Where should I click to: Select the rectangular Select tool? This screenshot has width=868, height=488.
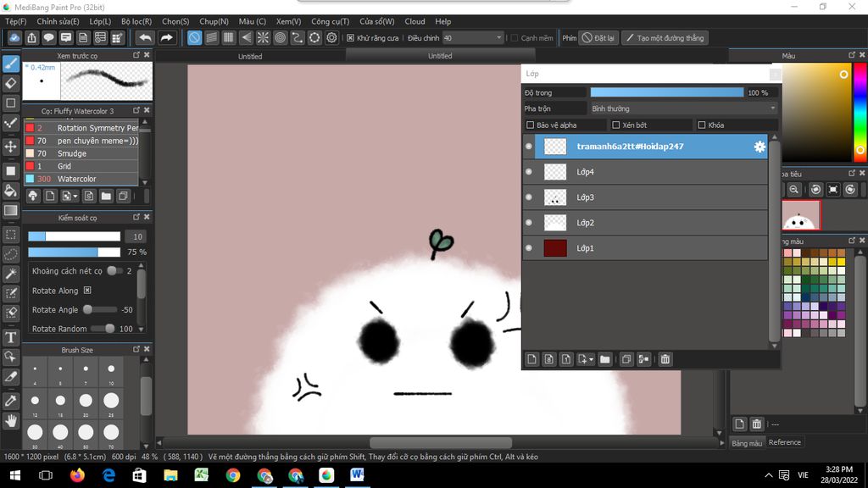click(x=10, y=235)
